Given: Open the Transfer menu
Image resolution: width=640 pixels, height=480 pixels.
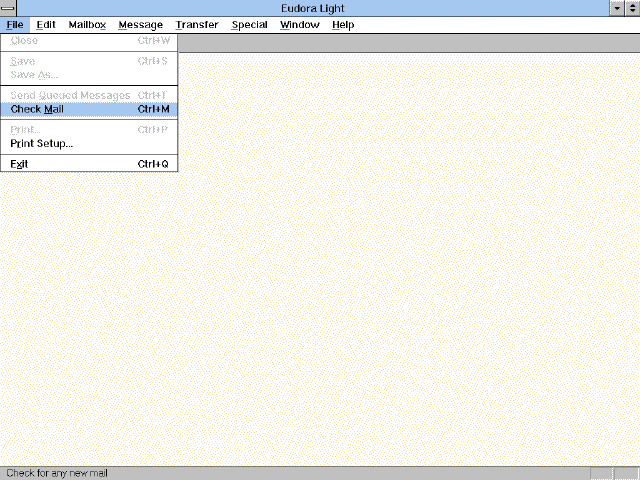Looking at the screenshot, I should (197, 25).
